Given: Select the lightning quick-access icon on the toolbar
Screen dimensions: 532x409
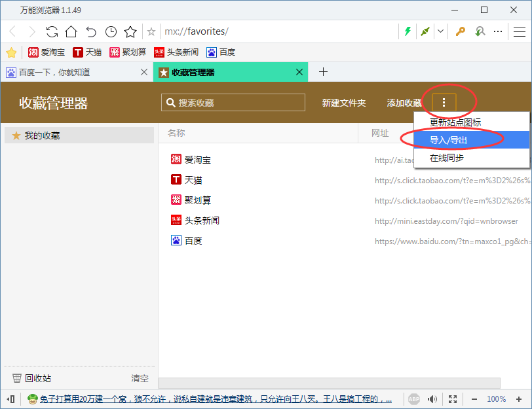Looking at the screenshot, I should point(407,31).
